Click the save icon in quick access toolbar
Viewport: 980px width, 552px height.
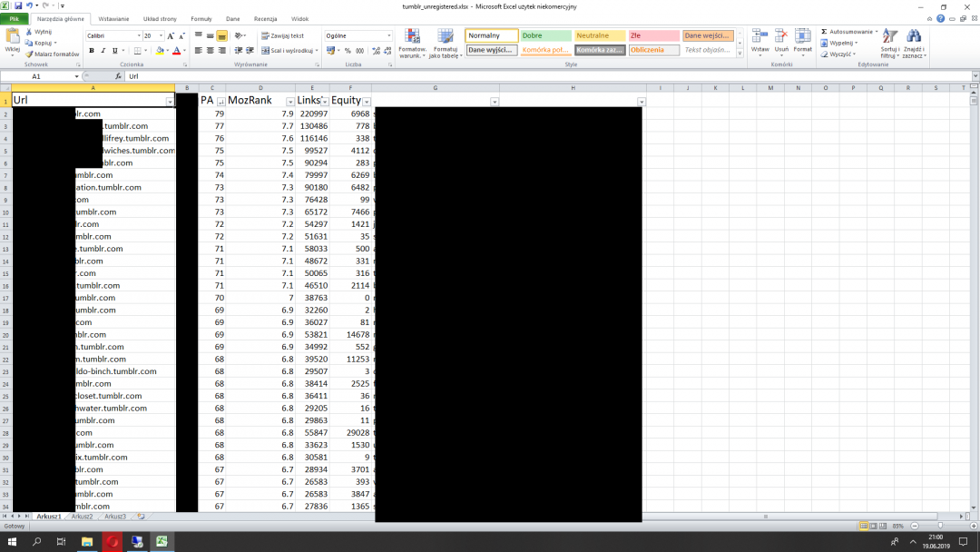click(18, 5)
